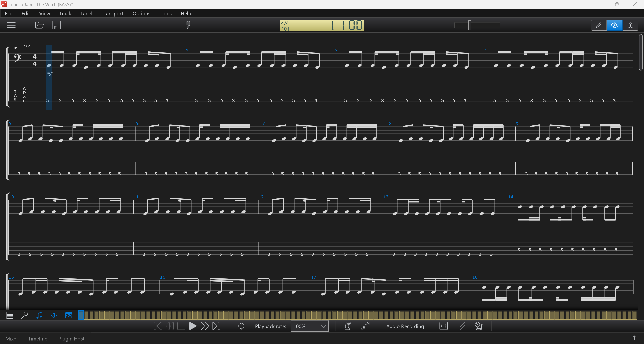Click the upload arrow icon at bottom right
The width and height of the screenshot is (644, 344).
(x=634, y=338)
